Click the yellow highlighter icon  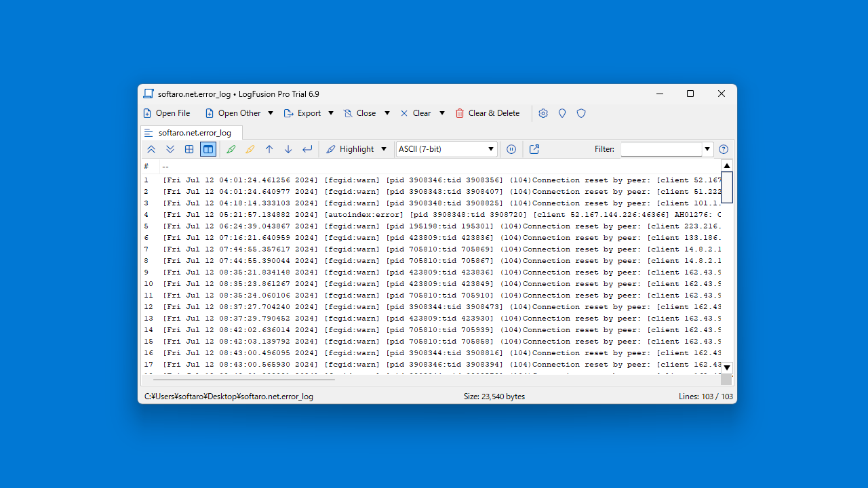tap(250, 149)
